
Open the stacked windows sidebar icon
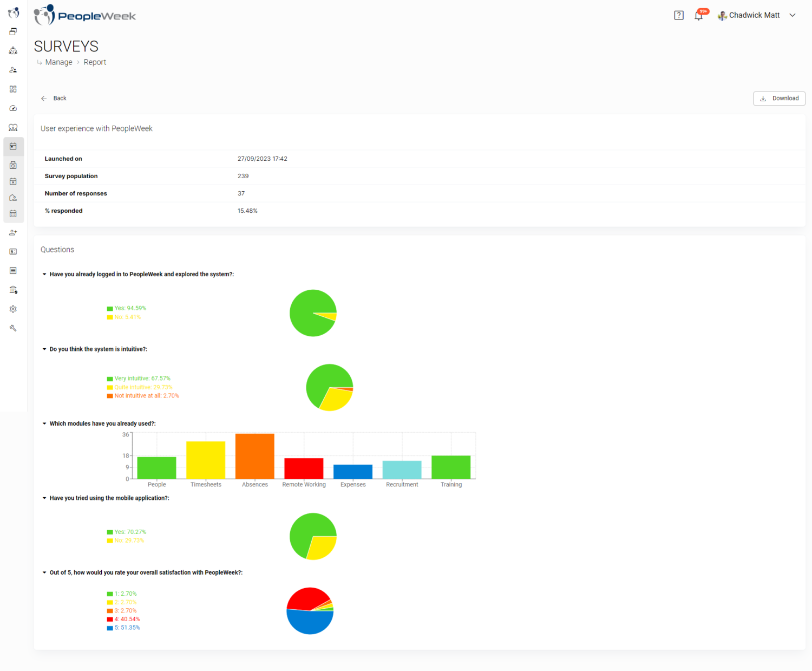pyautogui.click(x=13, y=31)
